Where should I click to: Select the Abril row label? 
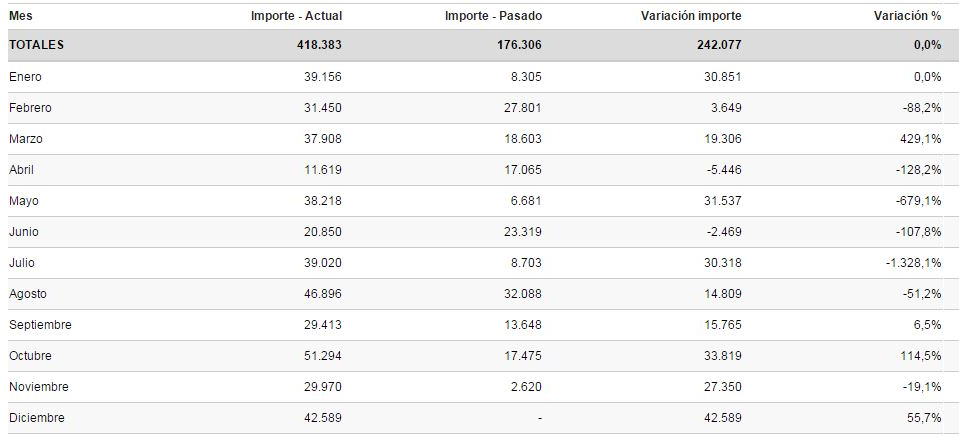(x=21, y=170)
